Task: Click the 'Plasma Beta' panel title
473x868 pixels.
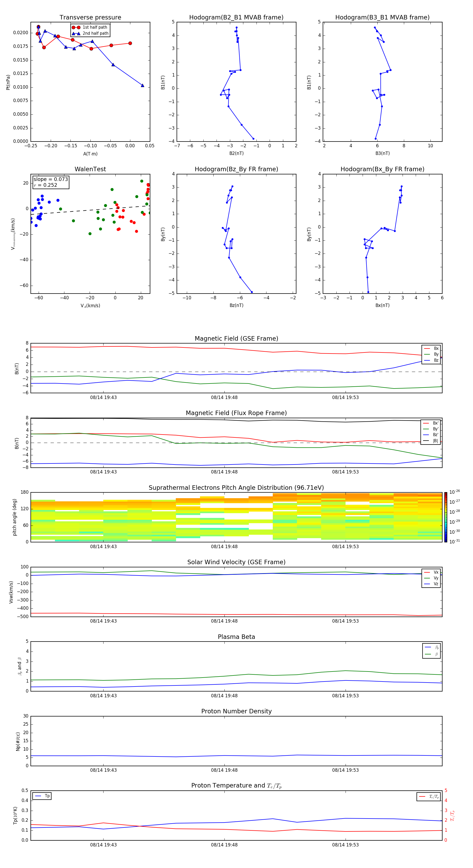Action: click(236, 637)
